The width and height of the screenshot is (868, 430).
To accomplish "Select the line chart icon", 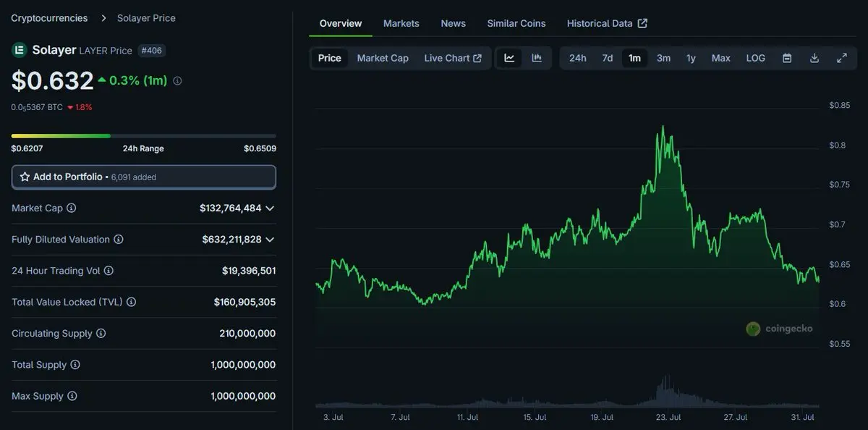I will coord(509,58).
